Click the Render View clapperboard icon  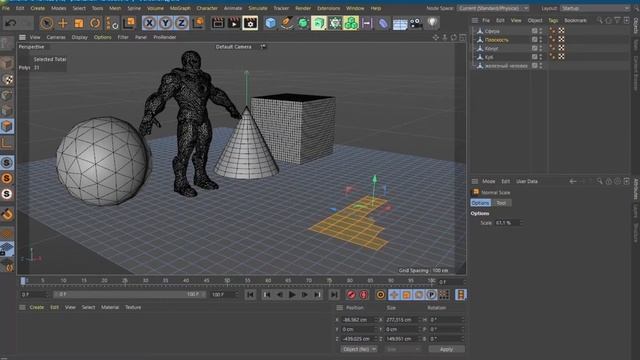(218, 23)
